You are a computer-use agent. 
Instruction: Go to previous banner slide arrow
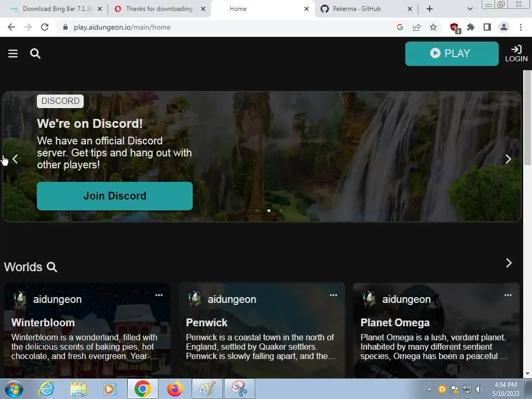(x=15, y=159)
